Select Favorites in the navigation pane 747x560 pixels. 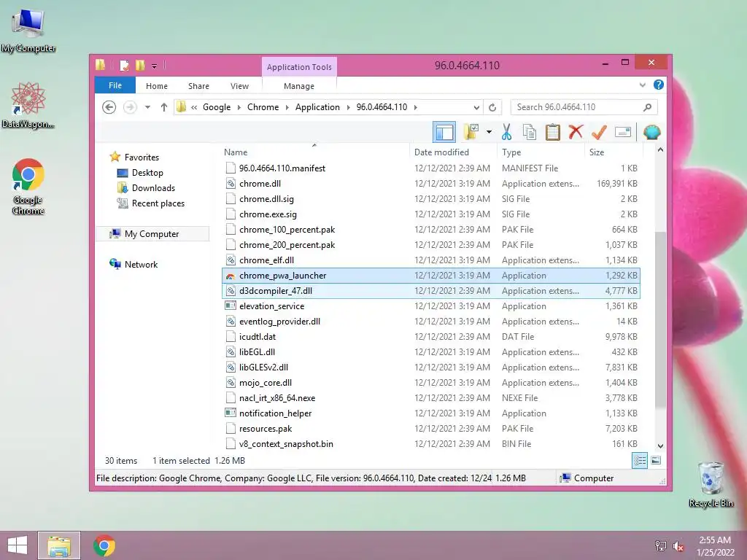142,157
